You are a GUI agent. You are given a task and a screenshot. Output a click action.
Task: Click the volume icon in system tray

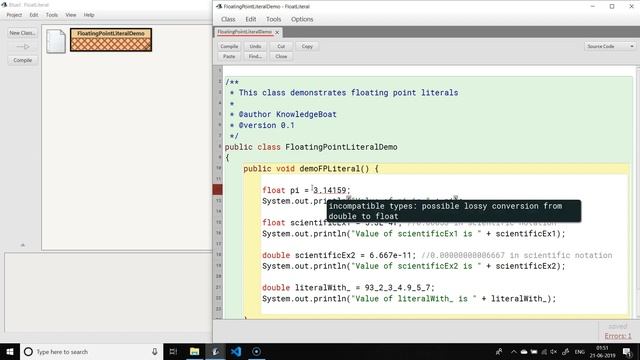(553, 352)
